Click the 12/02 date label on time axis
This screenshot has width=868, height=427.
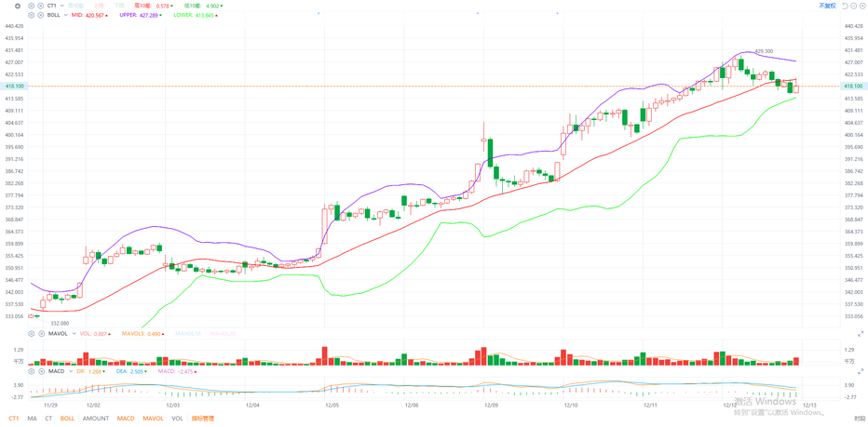[x=92, y=405]
